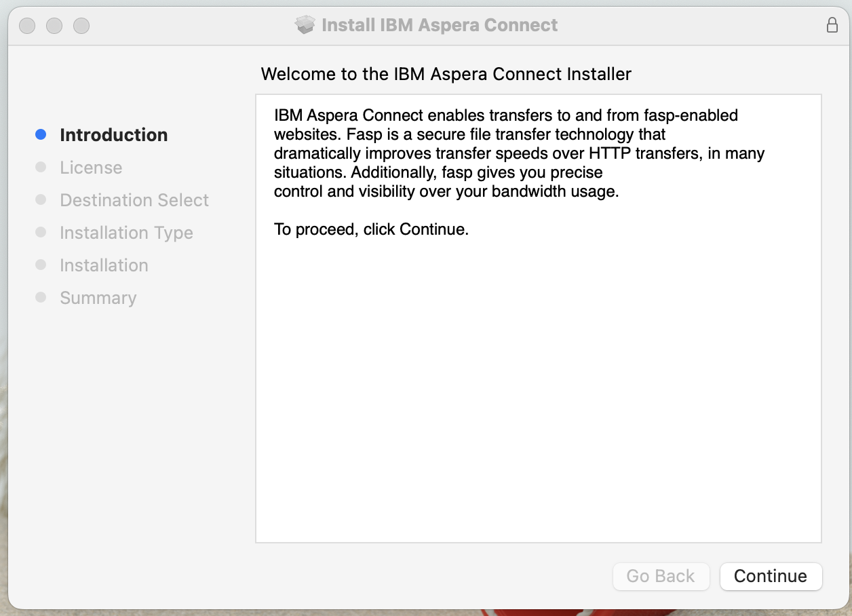This screenshot has width=852, height=616.
Task: Click the yellow minimize button
Action: 54,25
